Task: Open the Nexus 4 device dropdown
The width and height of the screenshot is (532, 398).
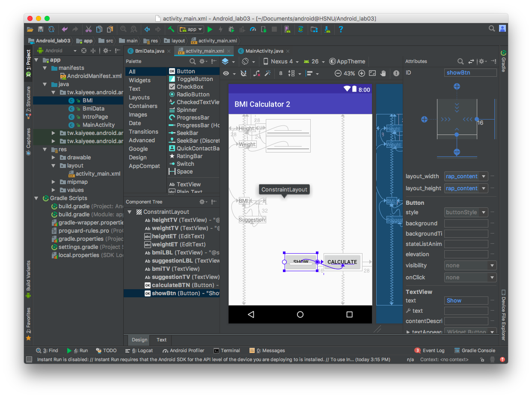Action: point(281,61)
